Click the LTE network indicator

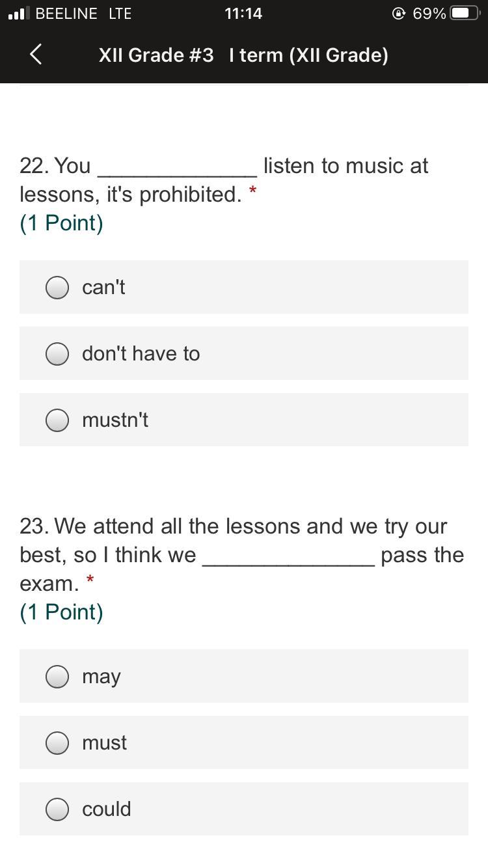pos(120,14)
